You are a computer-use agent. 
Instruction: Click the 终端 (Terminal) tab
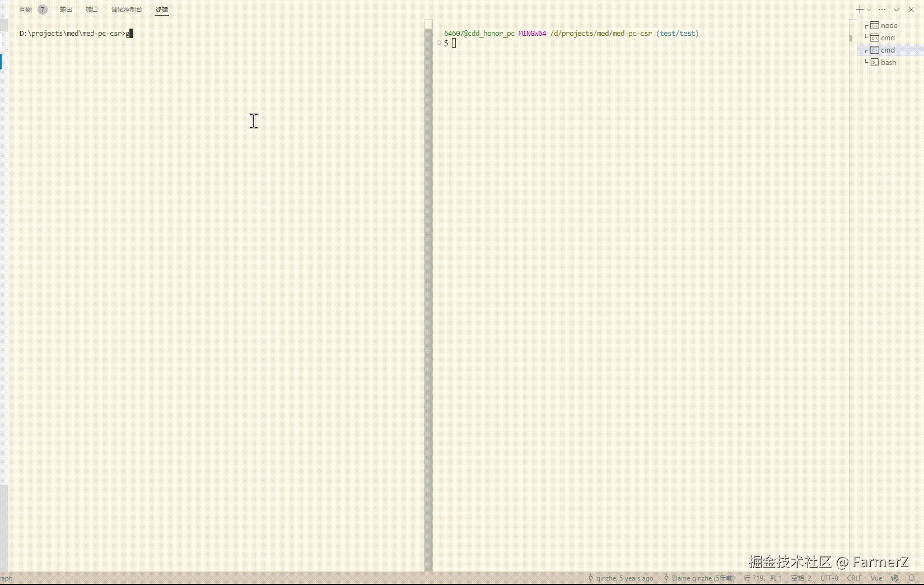[162, 10]
